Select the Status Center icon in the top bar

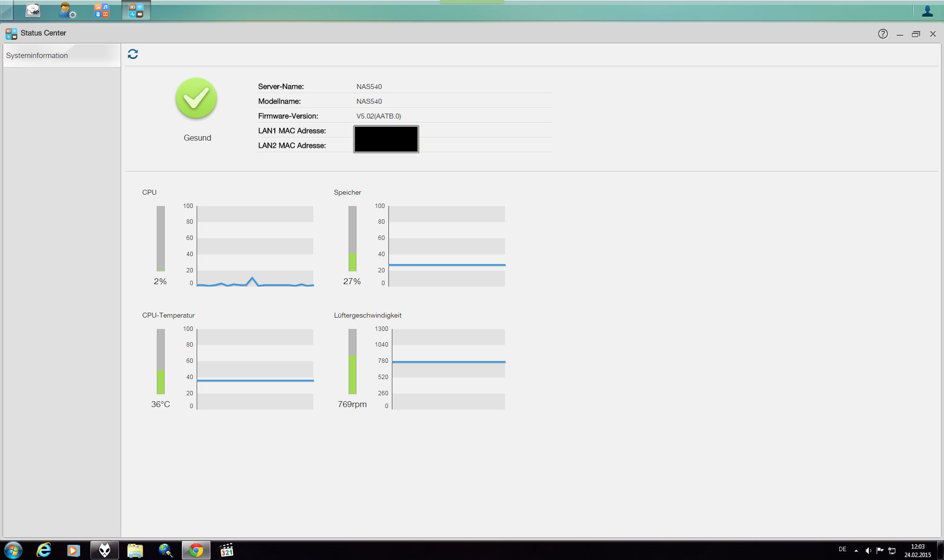136,10
